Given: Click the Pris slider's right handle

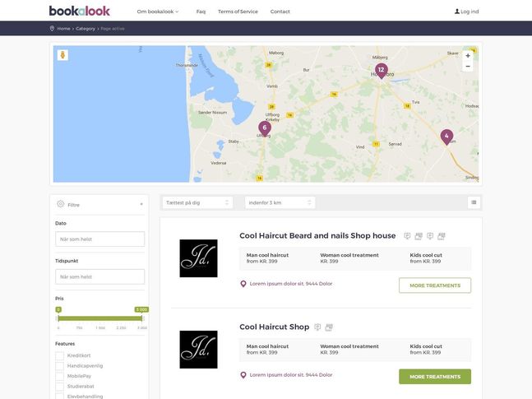Looking at the screenshot, I should point(142,318).
